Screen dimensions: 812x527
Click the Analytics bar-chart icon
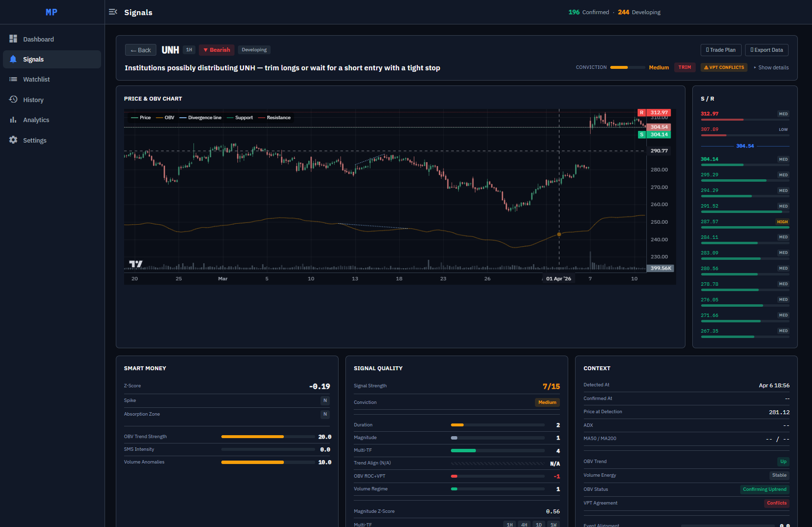pos(13,120)
